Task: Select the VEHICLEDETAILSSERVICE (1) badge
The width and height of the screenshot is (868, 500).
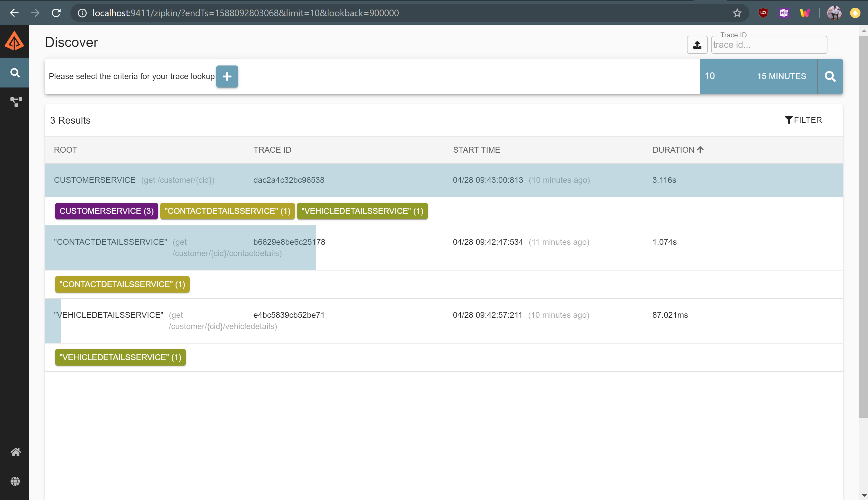Action: tap(362, 211)
